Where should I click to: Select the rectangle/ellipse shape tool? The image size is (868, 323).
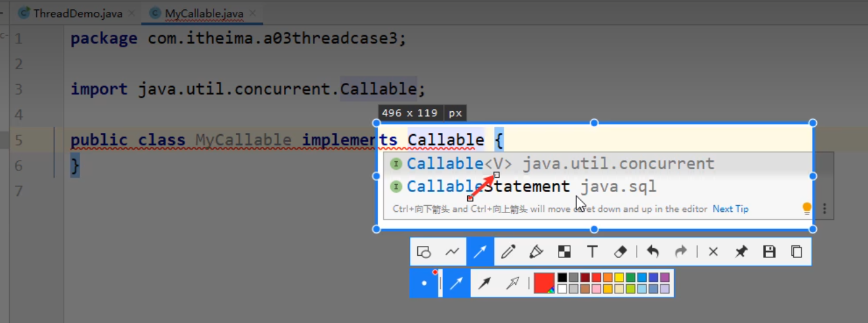tap(424, 252)
